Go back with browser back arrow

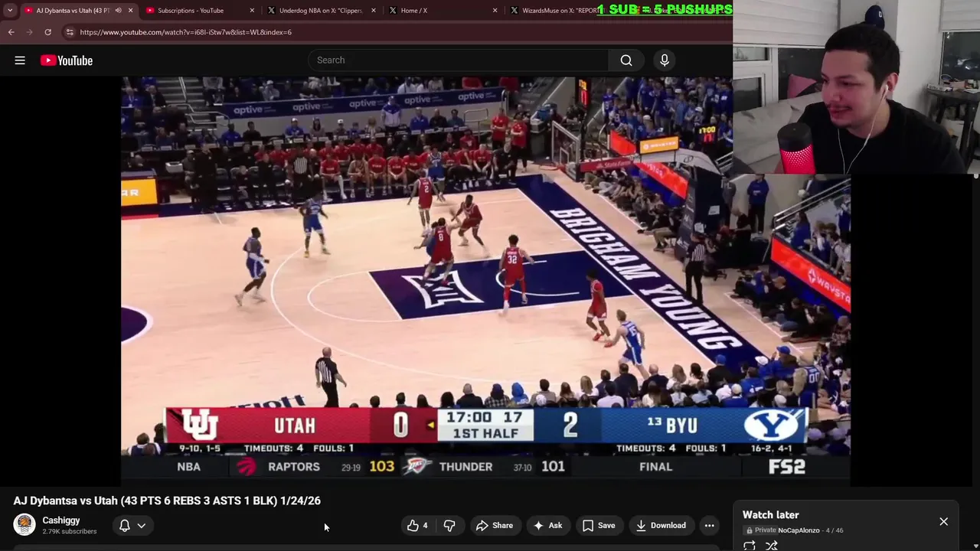(11, 32)
